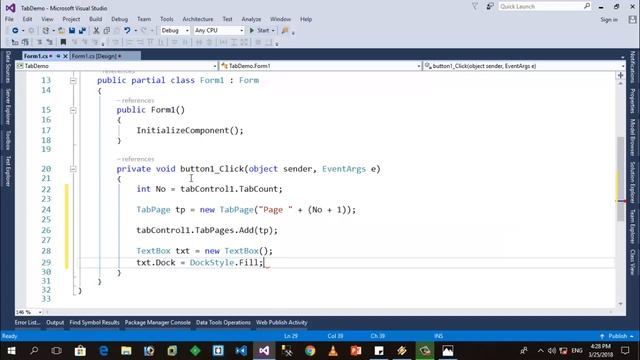The image size is (640, 360).
Task: Click the notifications filter funnel icon
Action: (x=475, y=7)
